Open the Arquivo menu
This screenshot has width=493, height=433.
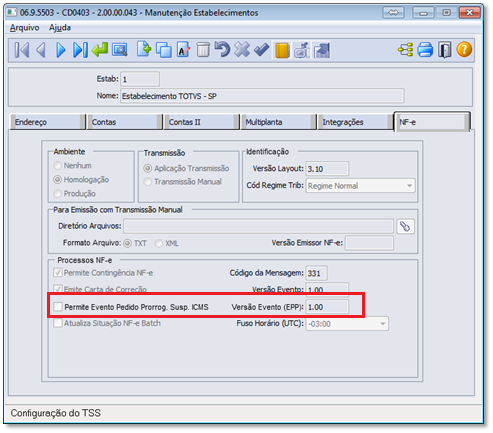(24, 28)
